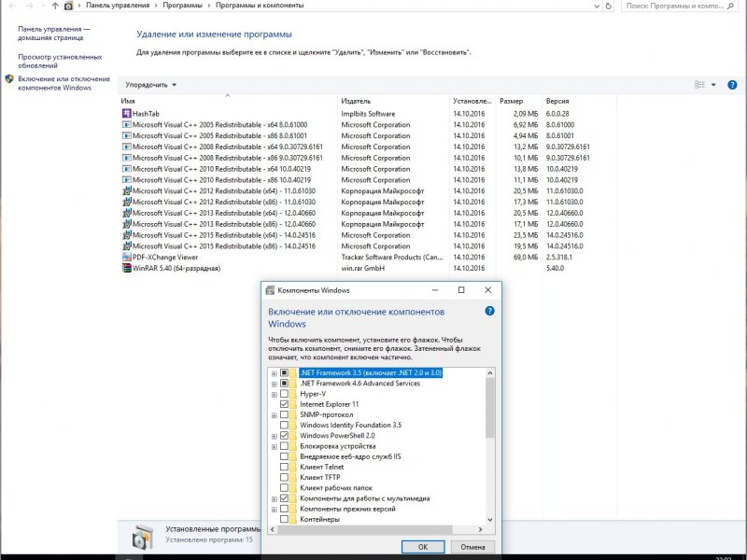Enable the Hyper-V checkbox
747x560 pixels.
click(284, 394)
